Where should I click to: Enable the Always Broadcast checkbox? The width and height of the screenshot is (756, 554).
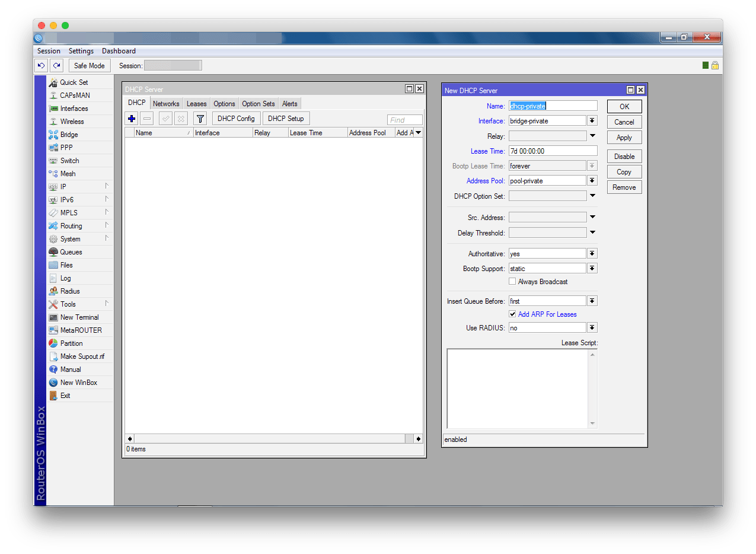512,282
